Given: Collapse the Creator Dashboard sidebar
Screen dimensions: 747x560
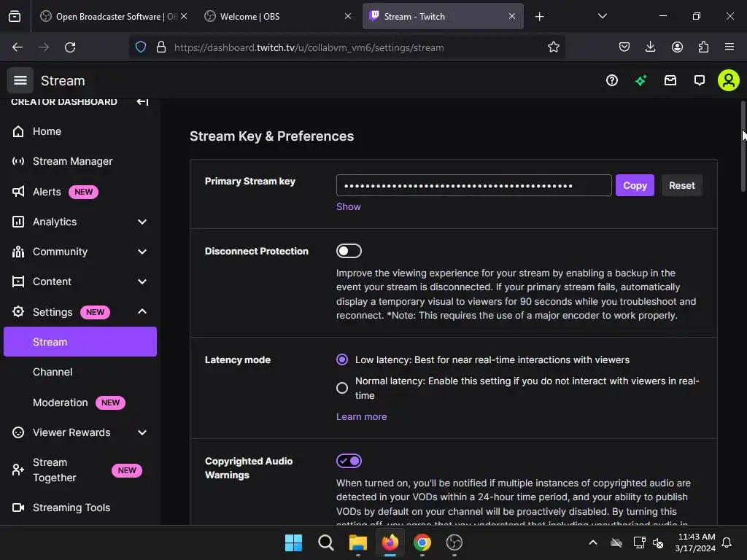Looking at the screenshot, I should (x=142, y=101).
